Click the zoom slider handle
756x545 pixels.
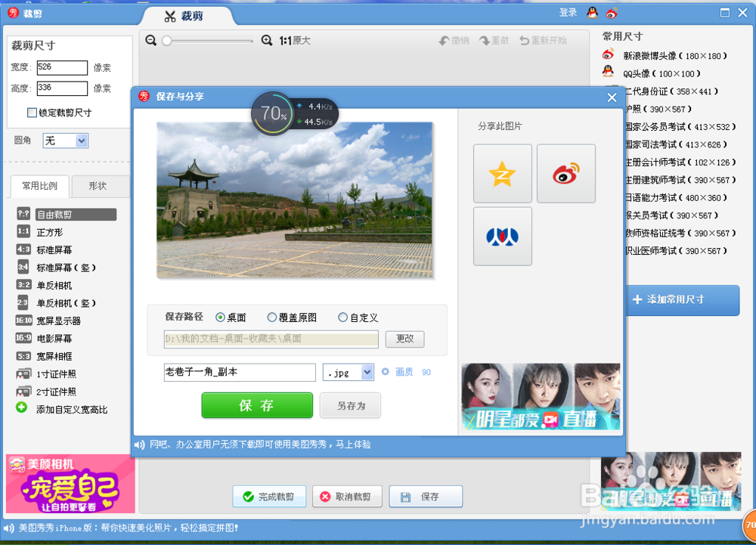167,41
